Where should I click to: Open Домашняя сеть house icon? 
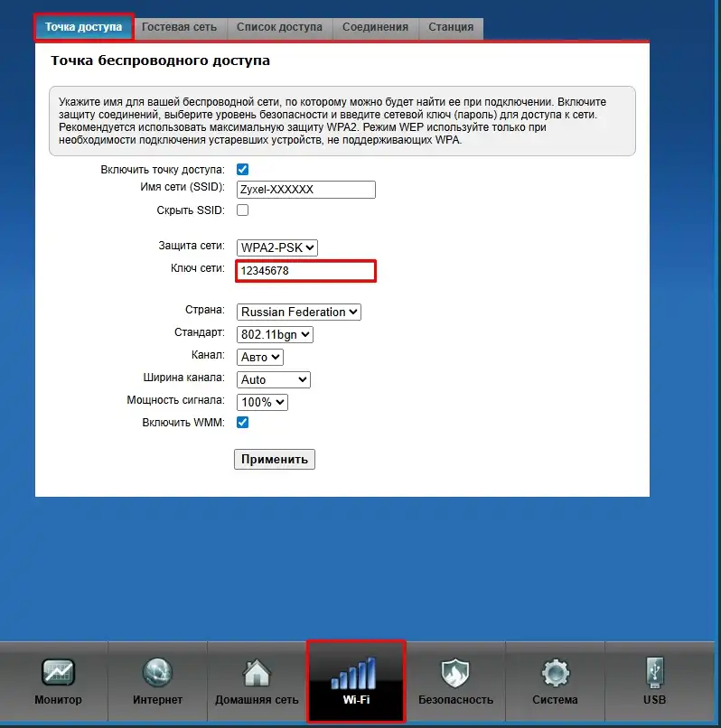click(x=257, y=675)
